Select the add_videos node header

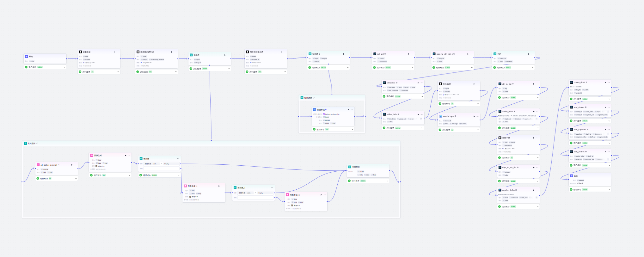579,107
